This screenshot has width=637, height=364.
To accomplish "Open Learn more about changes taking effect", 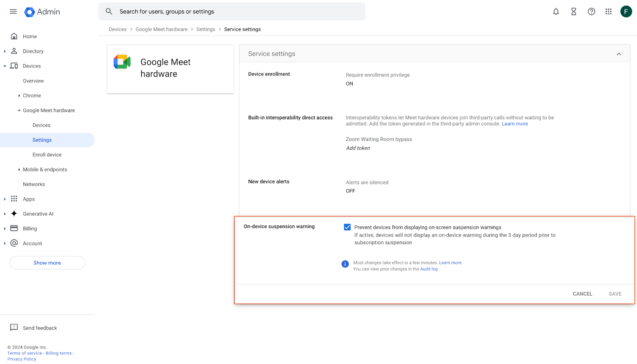I will (x=450, y=263).
